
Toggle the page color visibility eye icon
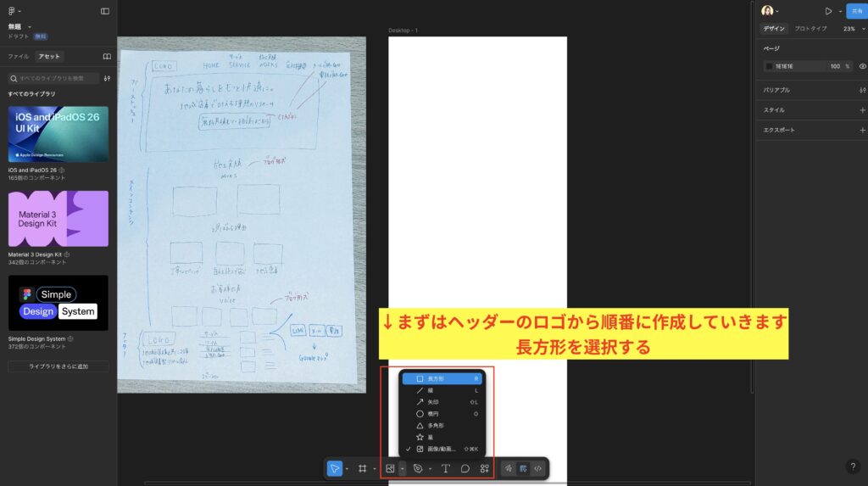[x=862, y=66]
